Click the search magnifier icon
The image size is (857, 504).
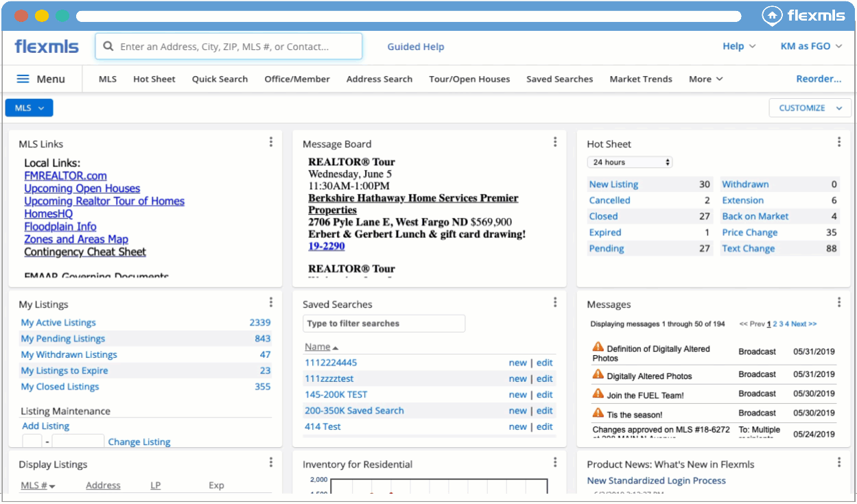pos(108,47)
